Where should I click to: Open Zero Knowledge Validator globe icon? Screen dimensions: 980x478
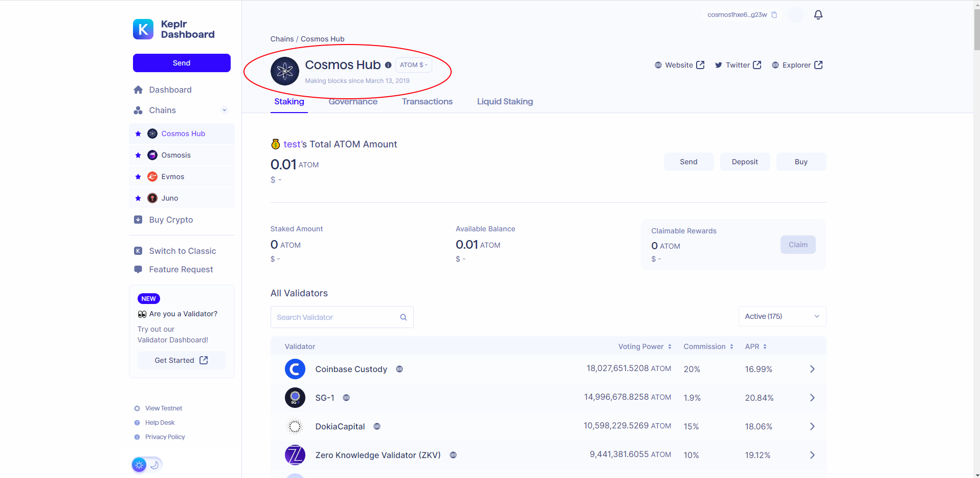(453, 455)
